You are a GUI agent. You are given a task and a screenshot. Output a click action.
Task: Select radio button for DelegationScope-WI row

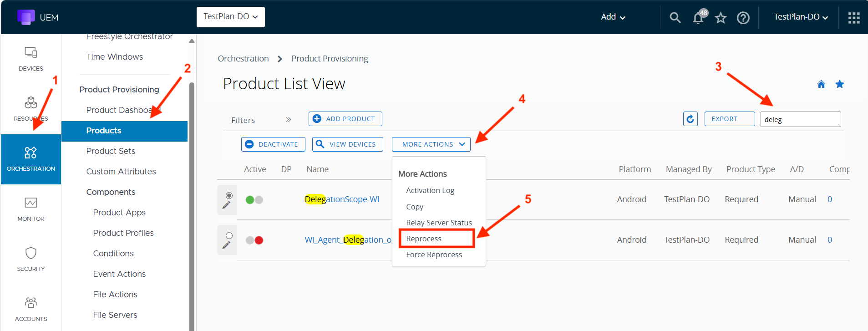click(x=229, y=195)
